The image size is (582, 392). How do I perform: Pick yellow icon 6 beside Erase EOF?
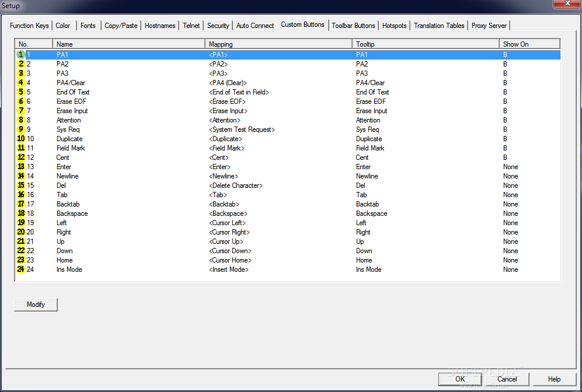21,101
